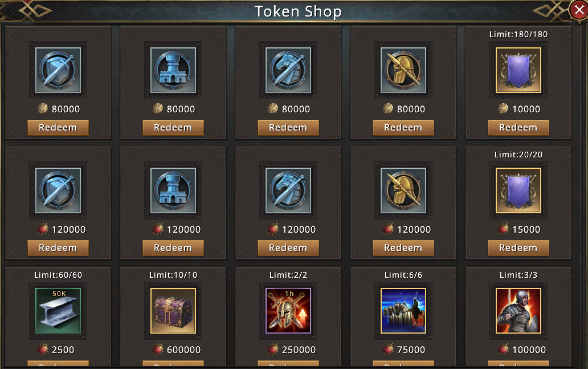The width and height of the screenshot is (588, 369).
Task: Redeem the 120000 castle tower badge
Action: 173,248
